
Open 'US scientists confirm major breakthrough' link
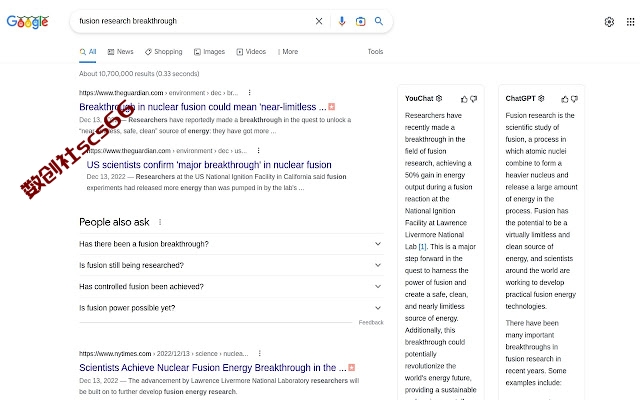[x=209, y=165]
